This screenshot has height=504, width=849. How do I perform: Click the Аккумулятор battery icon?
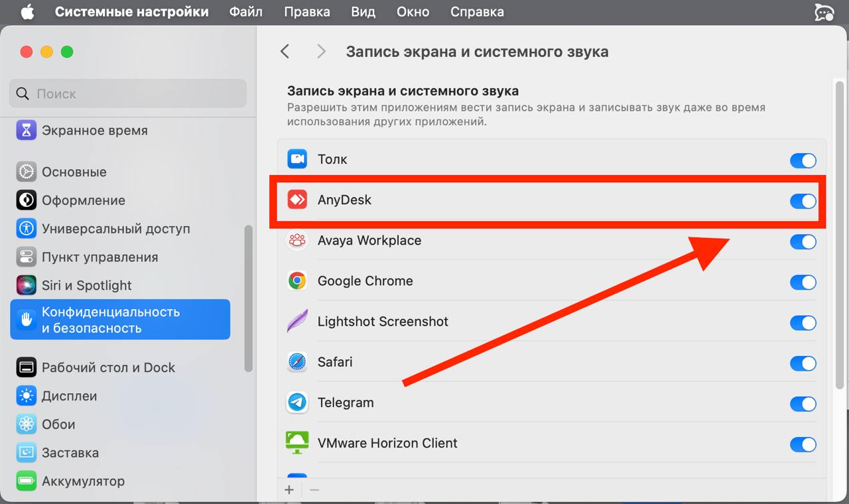pyautogui.click(x=26, y=481)
